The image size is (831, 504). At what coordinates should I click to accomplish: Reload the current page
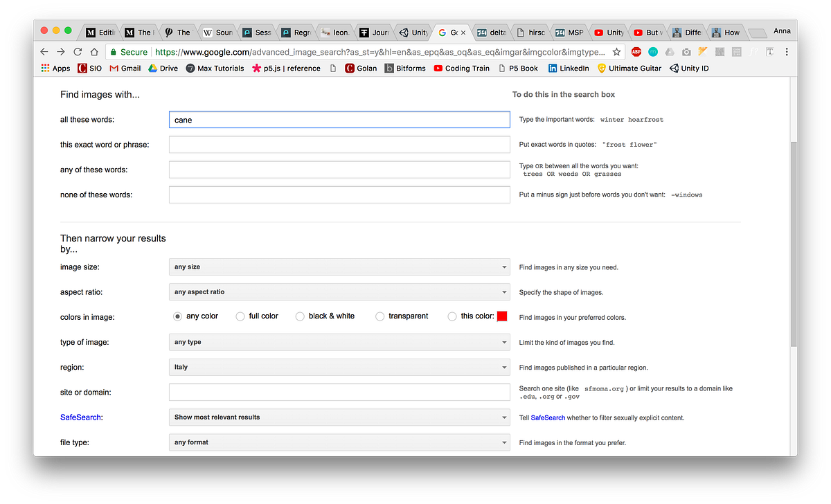tap(78, 52)
